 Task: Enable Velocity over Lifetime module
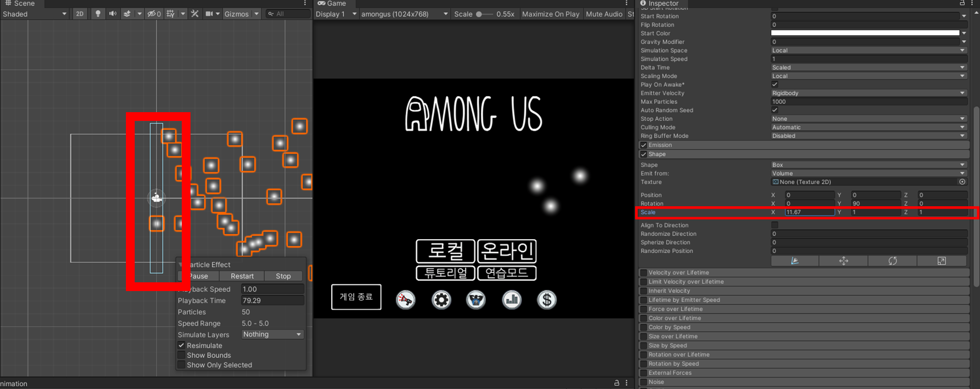(x=643, y=272)
